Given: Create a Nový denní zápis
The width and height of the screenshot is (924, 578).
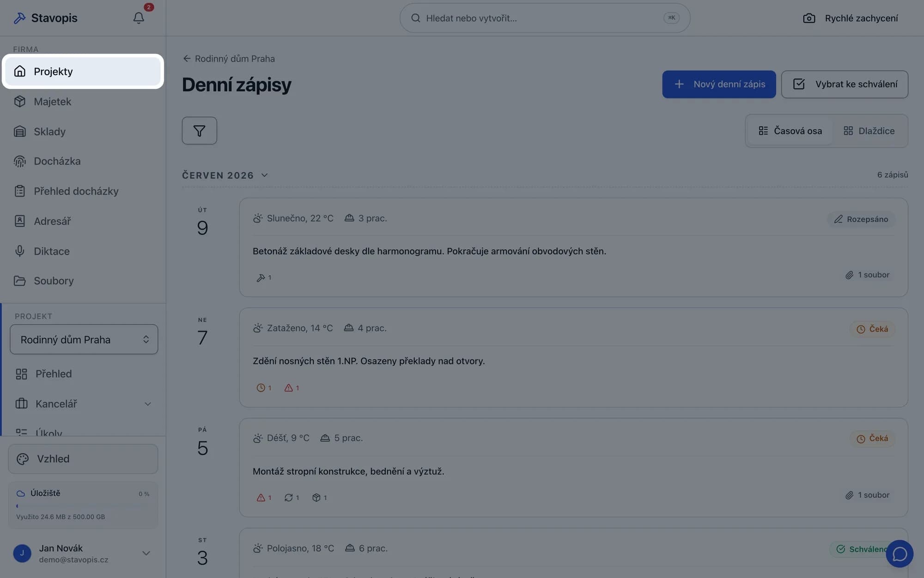Looking at the screenshot, I should (719, 84).
